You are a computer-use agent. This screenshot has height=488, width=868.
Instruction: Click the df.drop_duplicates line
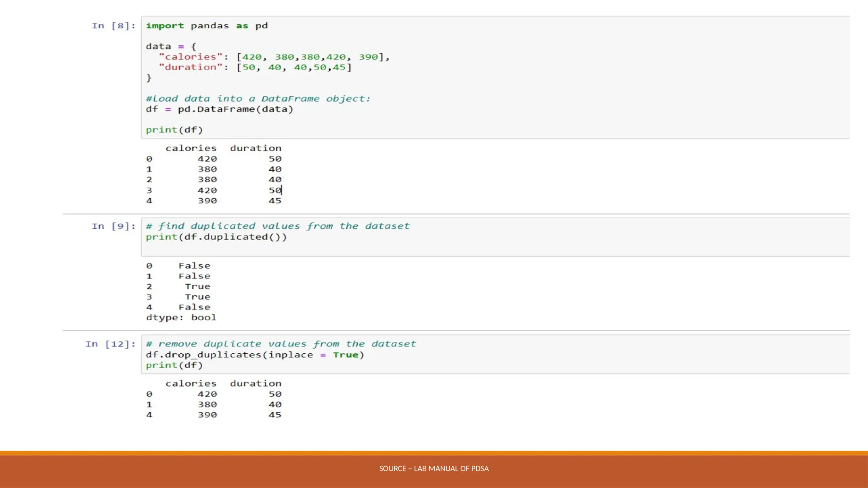[255, 355]
